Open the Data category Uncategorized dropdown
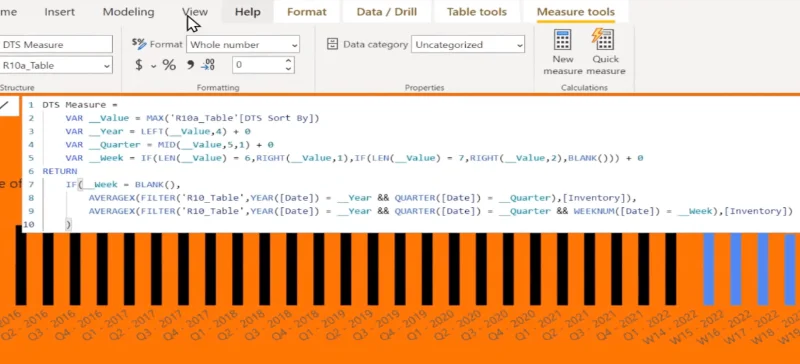This screenshot has height=364, width=800. (x=468, y=44)
